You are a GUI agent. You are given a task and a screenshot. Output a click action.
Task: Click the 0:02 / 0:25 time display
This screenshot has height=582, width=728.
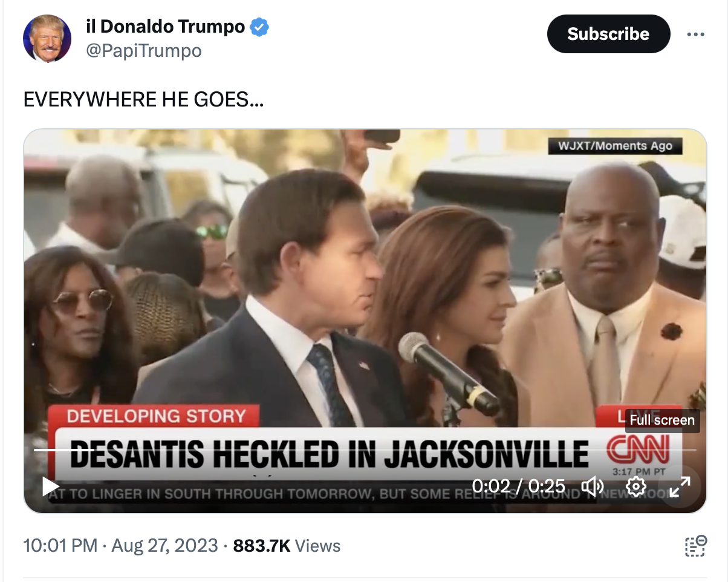click(518, 486)
